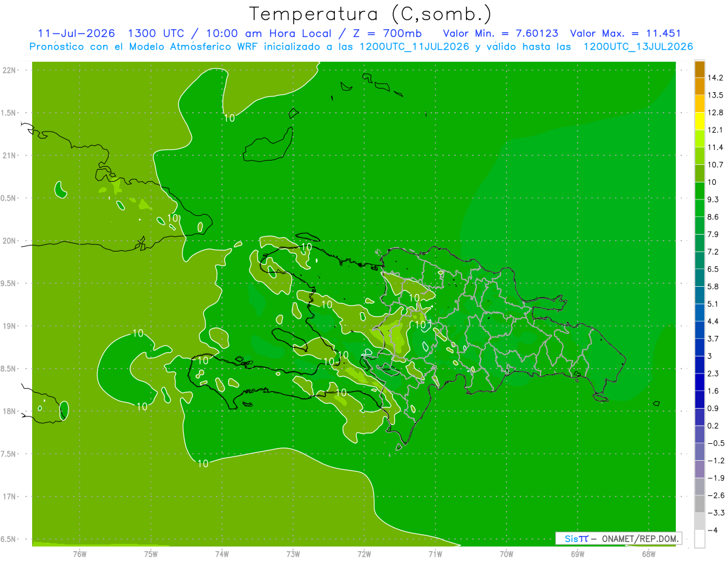Viewport: 728px width, 562px height.
Task: Pick the blue swatch between 3.7 and 4.4
Action: [699, 330]
